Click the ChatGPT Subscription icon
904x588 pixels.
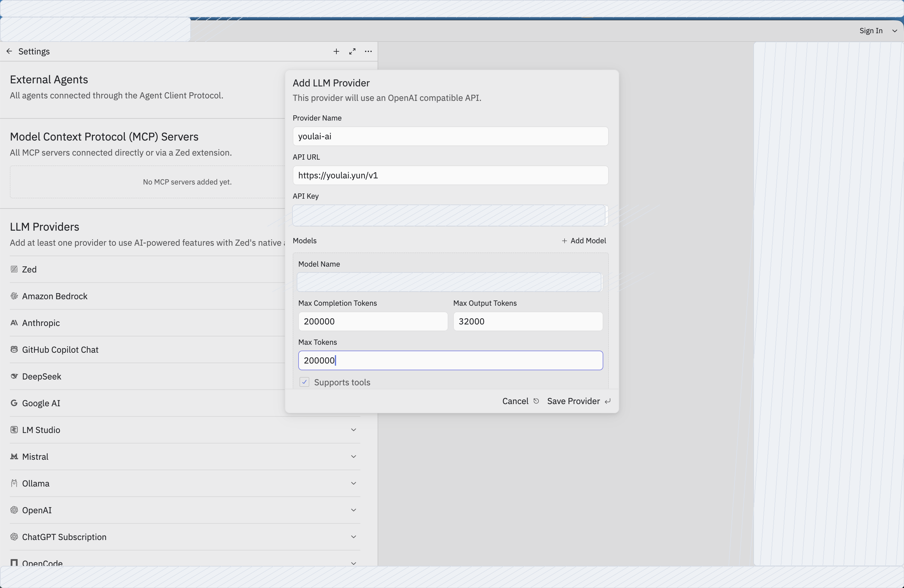[x=14, y=537]
